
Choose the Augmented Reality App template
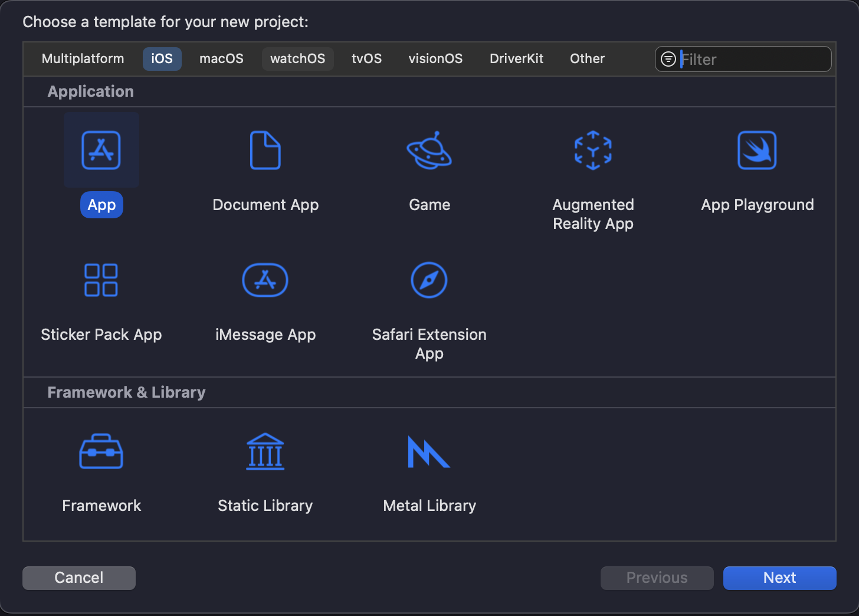(593, 150)
